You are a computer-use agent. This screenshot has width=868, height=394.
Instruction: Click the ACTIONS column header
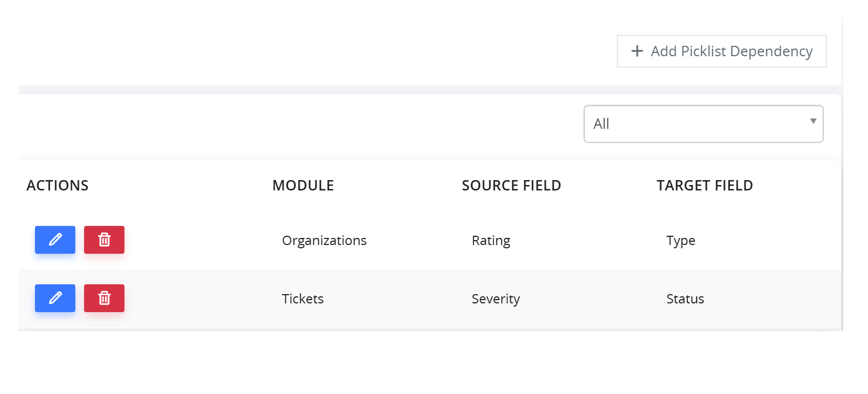click(x=57, y=186)
